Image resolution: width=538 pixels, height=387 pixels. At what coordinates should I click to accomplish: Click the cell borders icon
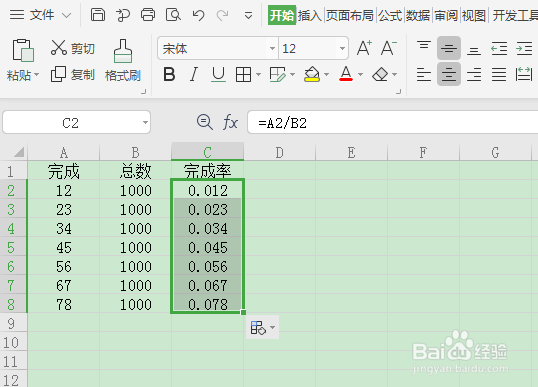pyautogui.click(x=243, y=74)
